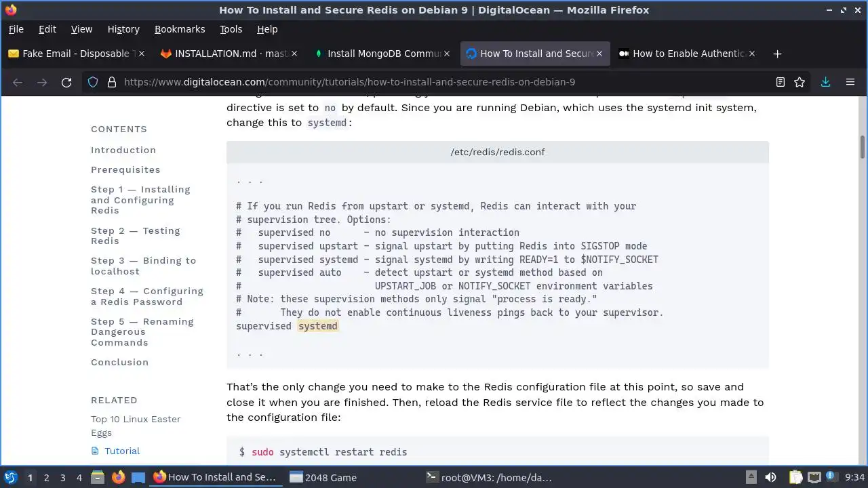Open the update notifier tray icon
868x488 pixels.
[832, 477]
